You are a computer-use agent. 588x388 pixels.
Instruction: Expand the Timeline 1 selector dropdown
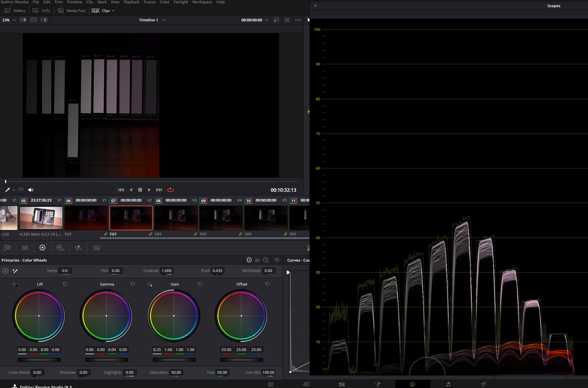tap(164, 20)
